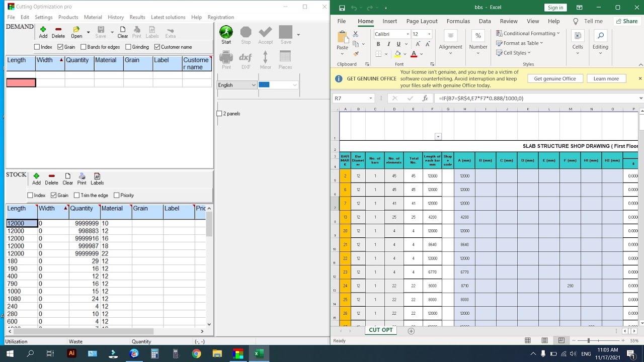Click the Excel Sign in button
This screenshot has height=362, width=644.
point(555,8)
